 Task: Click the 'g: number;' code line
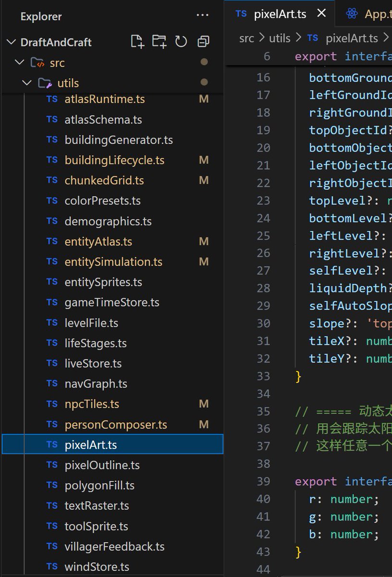click(344, 516)
